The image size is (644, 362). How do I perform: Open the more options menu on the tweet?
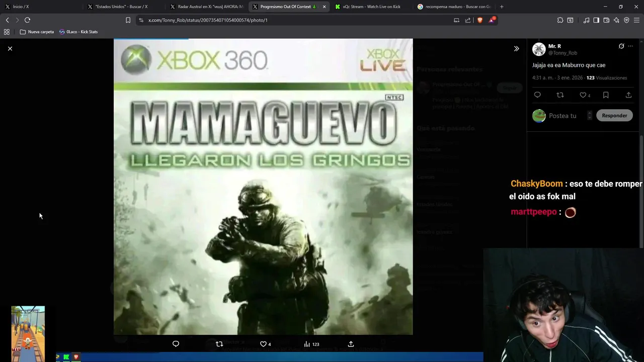[630, 46]
